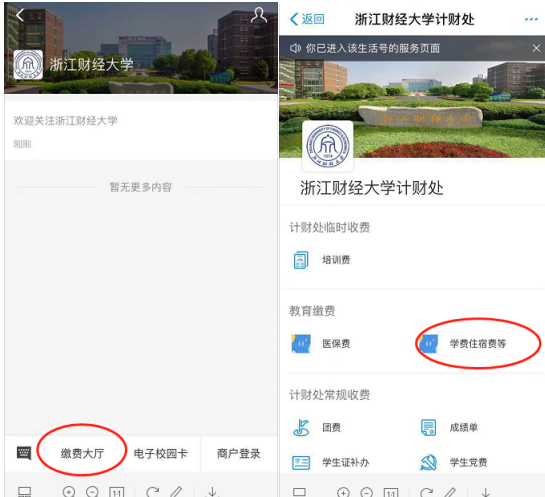The height and width of the screenshot is (497, 545).
Task: Click 教育缴费 section heading
Action: coord(312,311)
